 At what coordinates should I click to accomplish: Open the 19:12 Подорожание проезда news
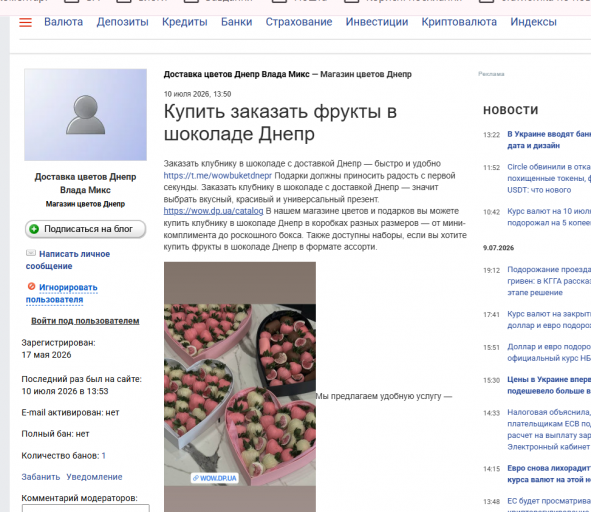tap(549, 281)
